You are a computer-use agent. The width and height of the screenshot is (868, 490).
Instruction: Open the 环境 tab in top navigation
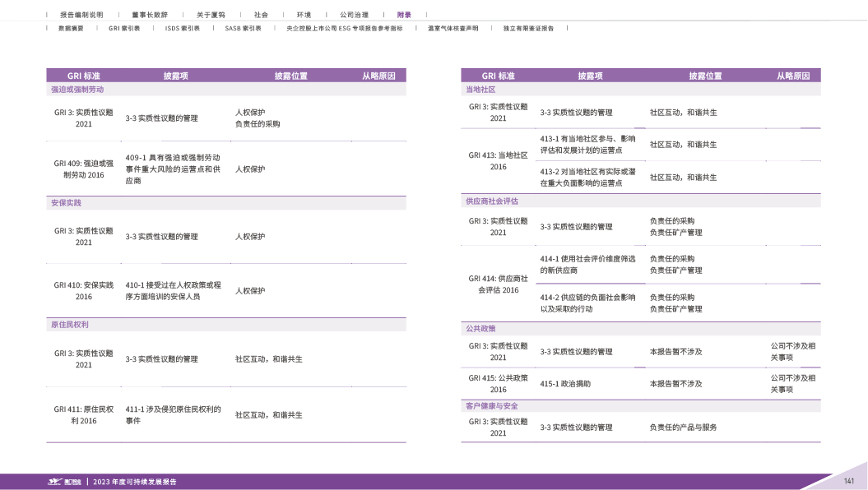pos(304,15)
